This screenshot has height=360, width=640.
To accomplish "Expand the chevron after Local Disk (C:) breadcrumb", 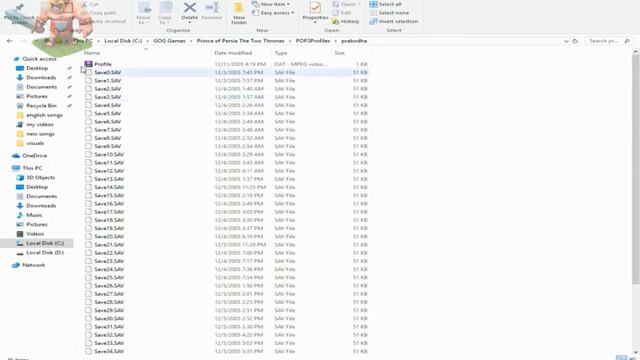I will pyautogui.click(x=148, y=41).
